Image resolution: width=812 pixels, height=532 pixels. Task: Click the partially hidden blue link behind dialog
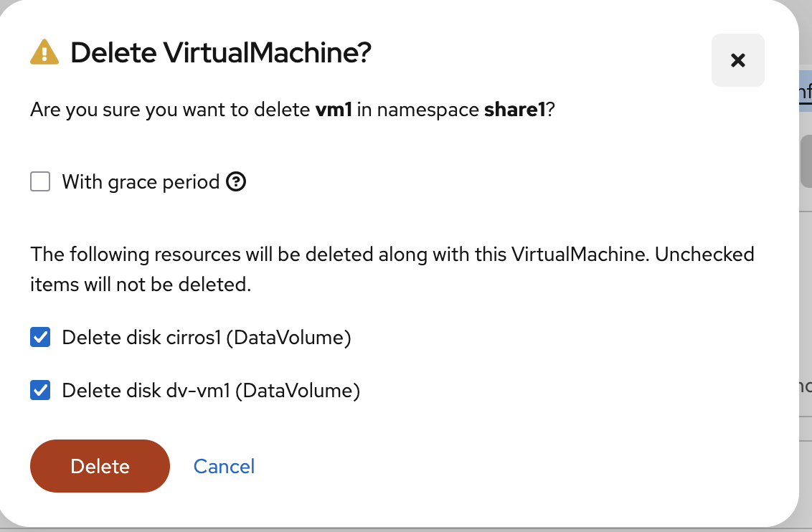click(805, 92)
